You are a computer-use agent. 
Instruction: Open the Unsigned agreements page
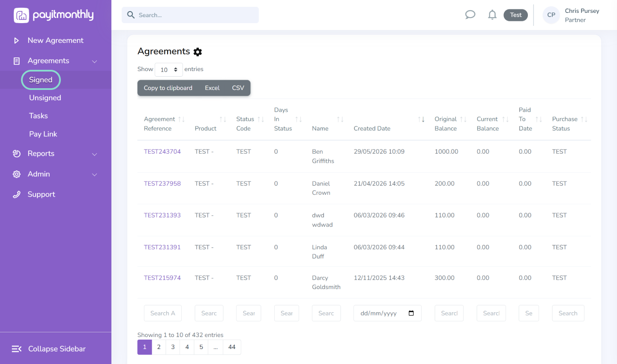45,98
